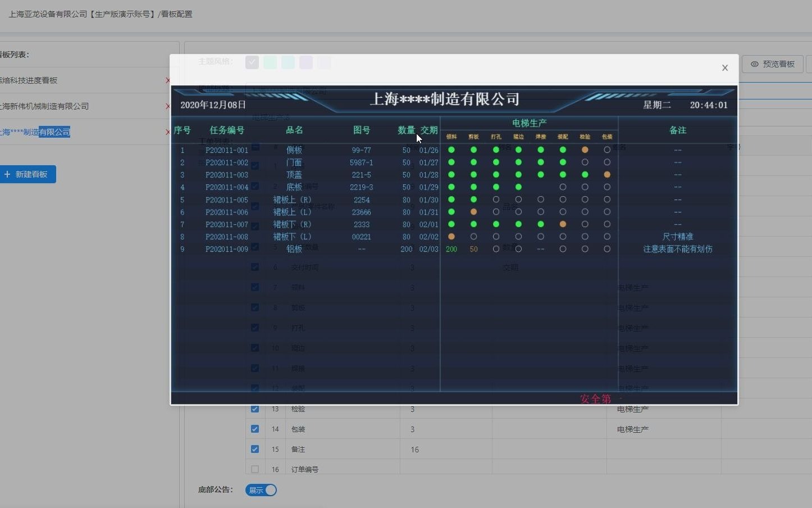Select the highlighted 上海****制造有限公司 board

click(35, 132)
